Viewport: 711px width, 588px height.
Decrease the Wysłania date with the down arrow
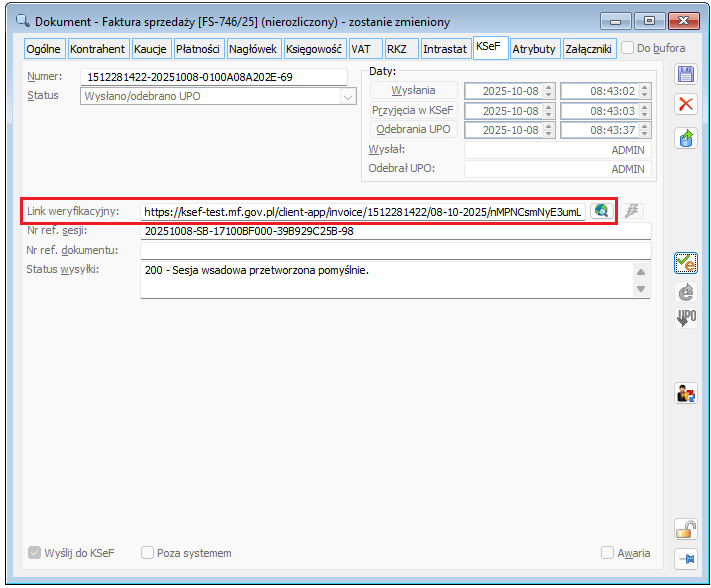click(549, 95)
